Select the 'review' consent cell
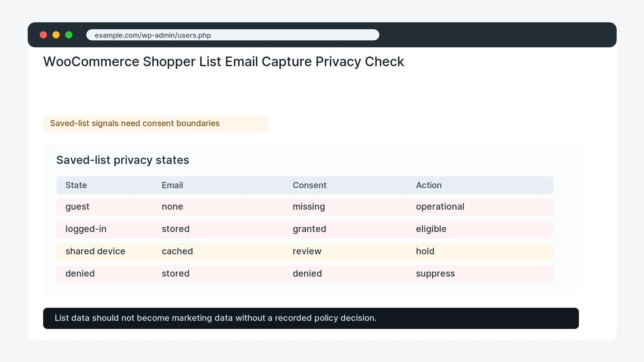The width and height of the screenshot is (644, 362). point(307,252)
